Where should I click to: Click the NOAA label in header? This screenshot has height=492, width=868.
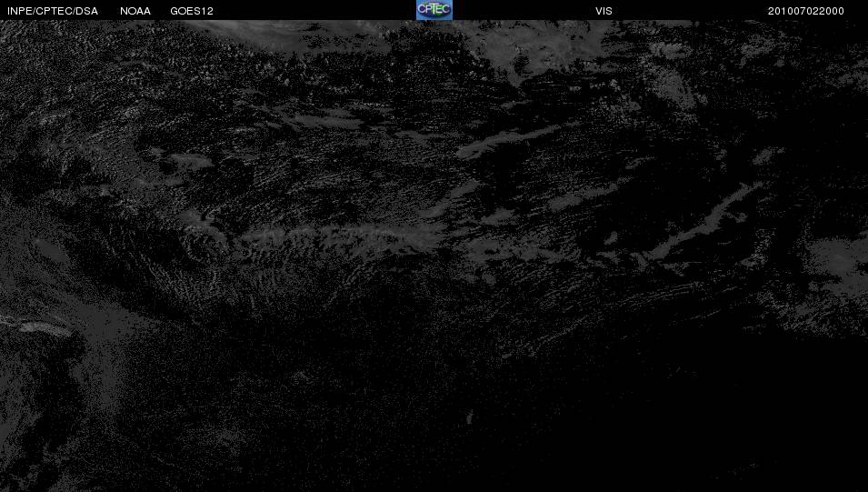(x=135, y=11)
